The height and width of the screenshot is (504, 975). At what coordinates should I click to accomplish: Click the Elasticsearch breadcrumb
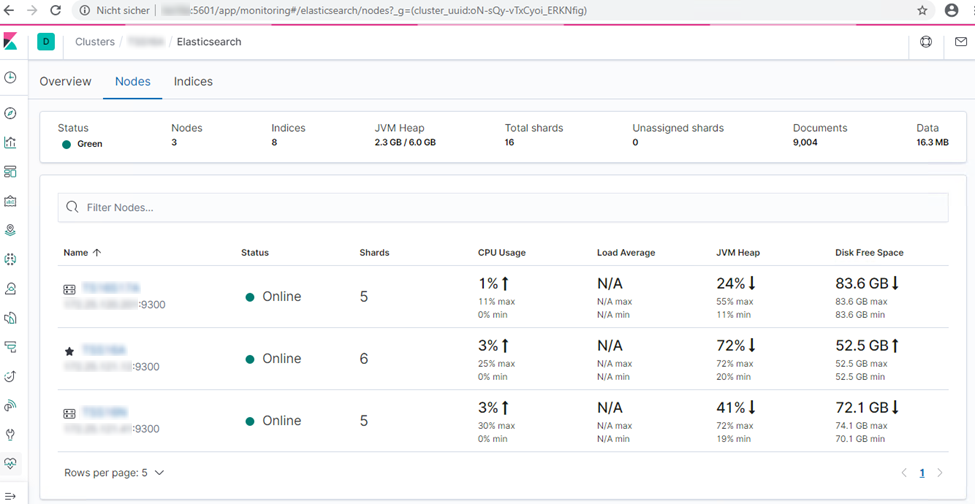pos(209,42)
